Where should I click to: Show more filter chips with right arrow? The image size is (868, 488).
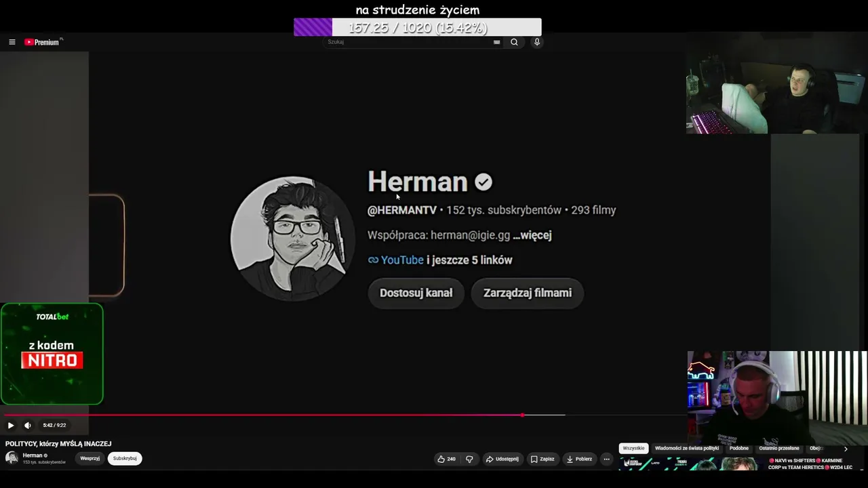[846, 449]
